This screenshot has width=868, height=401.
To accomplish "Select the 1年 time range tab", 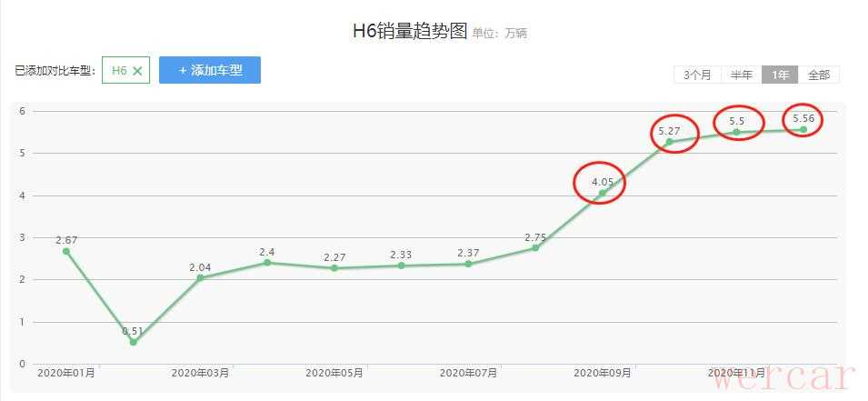I will tap(780, 75).
